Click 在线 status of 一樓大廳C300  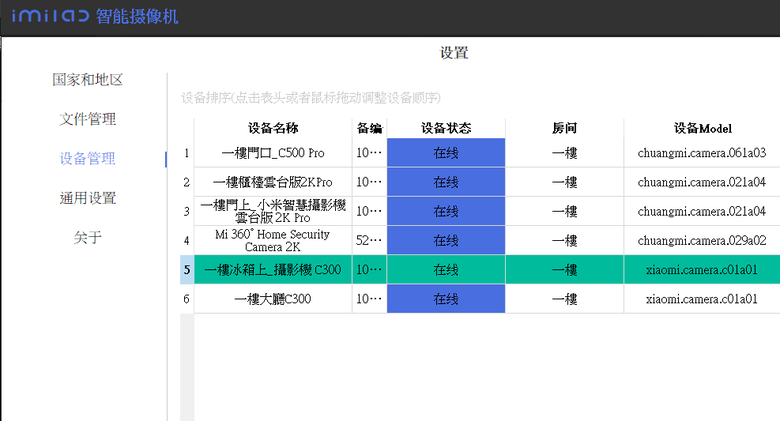coord(446,299)
